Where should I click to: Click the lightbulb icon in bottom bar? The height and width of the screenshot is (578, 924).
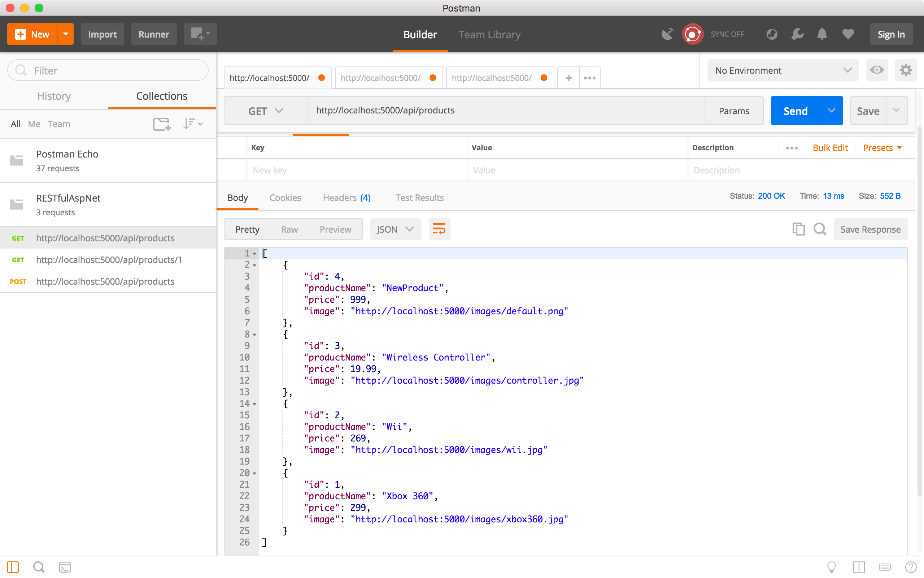[x=831, y=567]
